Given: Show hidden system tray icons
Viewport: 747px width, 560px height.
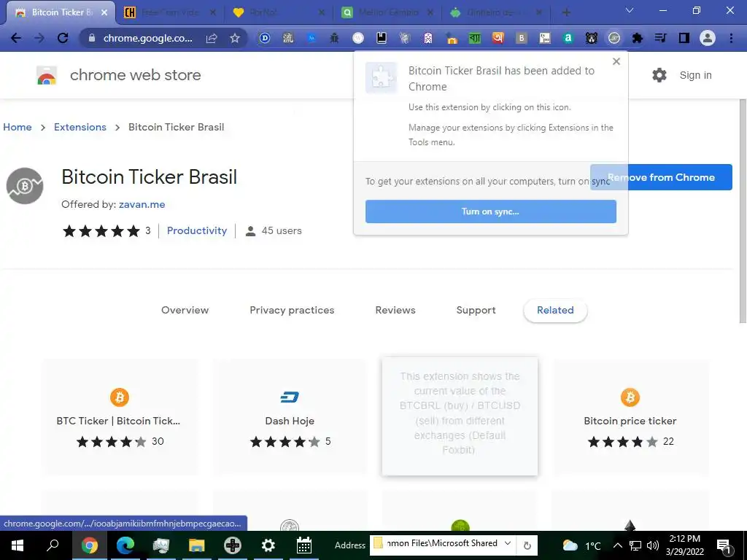Looking at the screenshot, I should point(617,545).
